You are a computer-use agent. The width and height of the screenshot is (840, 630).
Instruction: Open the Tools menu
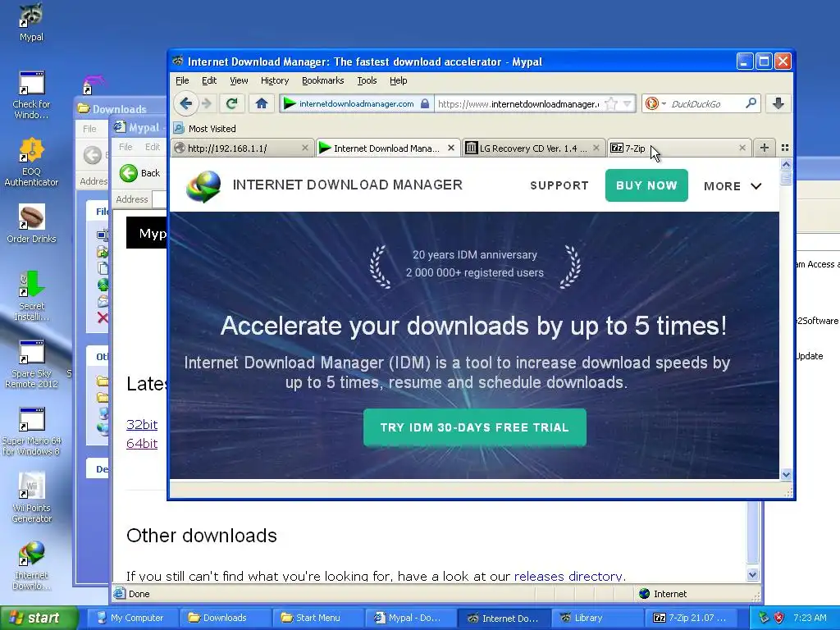367,80
